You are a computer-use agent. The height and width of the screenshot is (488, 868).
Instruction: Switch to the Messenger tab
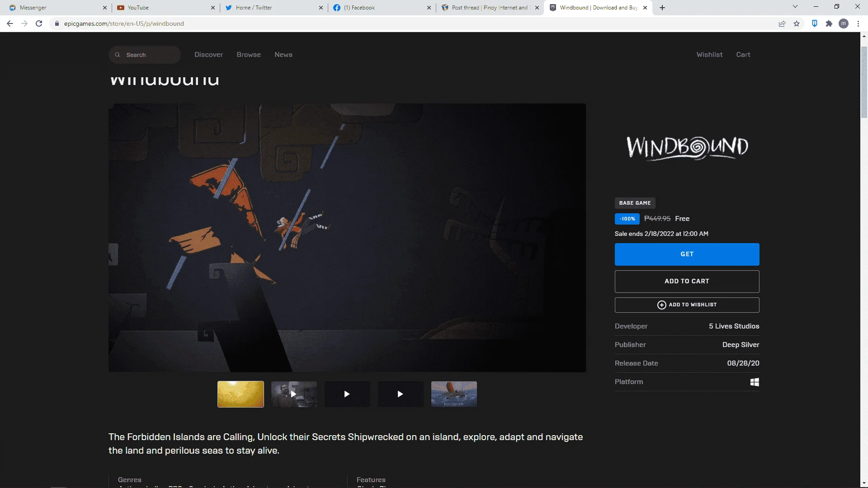tap(57, 8)
